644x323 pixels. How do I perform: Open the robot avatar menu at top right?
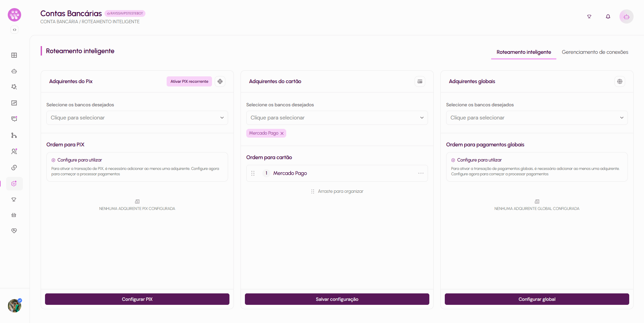[x=626, y=16]
